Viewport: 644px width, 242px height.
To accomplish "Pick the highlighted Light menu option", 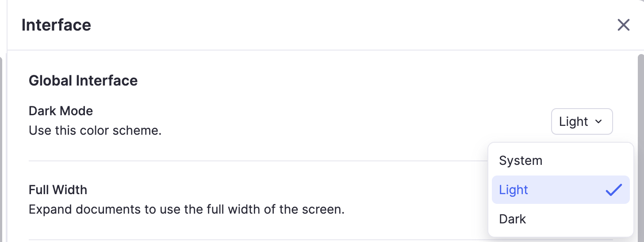I will (x=514, y=190).
